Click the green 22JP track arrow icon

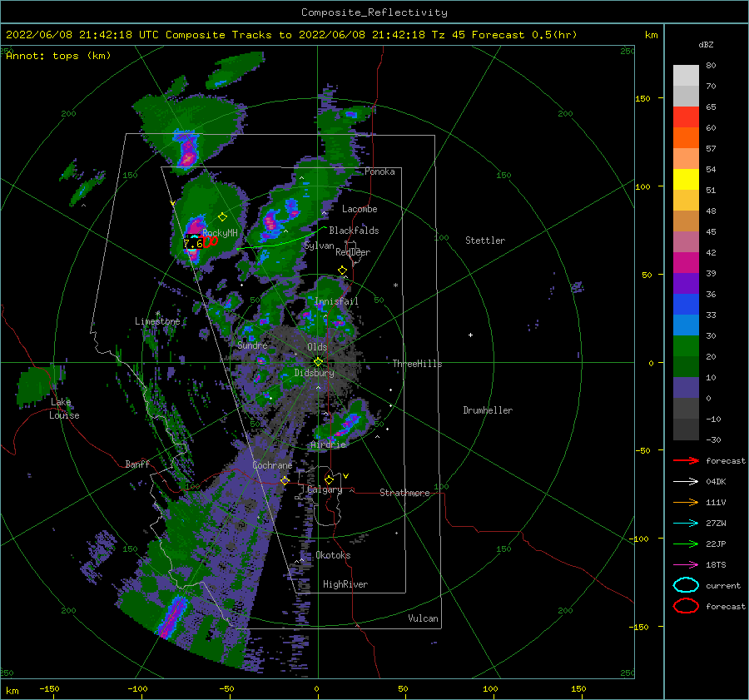(686, 544)
